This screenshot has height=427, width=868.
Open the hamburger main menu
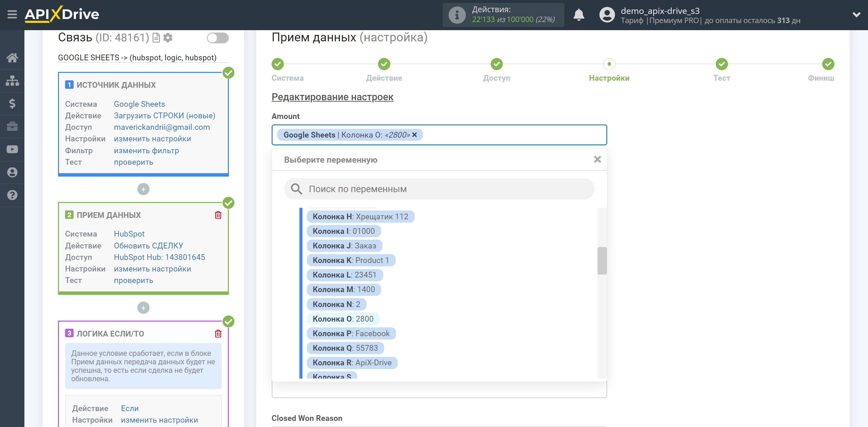coord(12,15)
